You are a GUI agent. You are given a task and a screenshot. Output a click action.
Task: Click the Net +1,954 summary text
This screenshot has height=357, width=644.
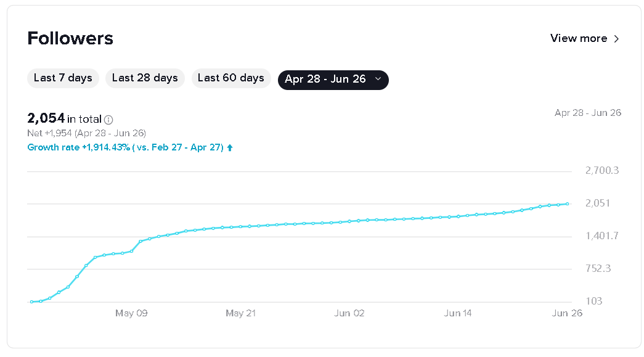pyautogui.click(x=86, y=133)
